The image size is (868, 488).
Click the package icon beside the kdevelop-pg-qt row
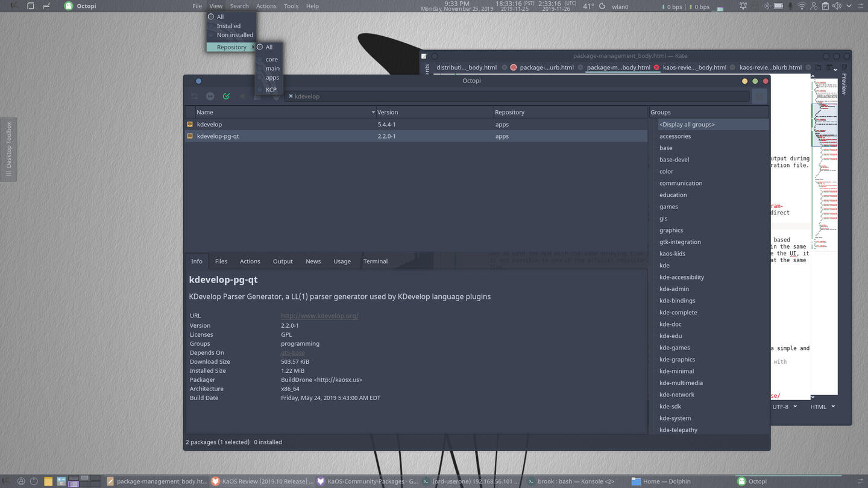click(190, 136)
